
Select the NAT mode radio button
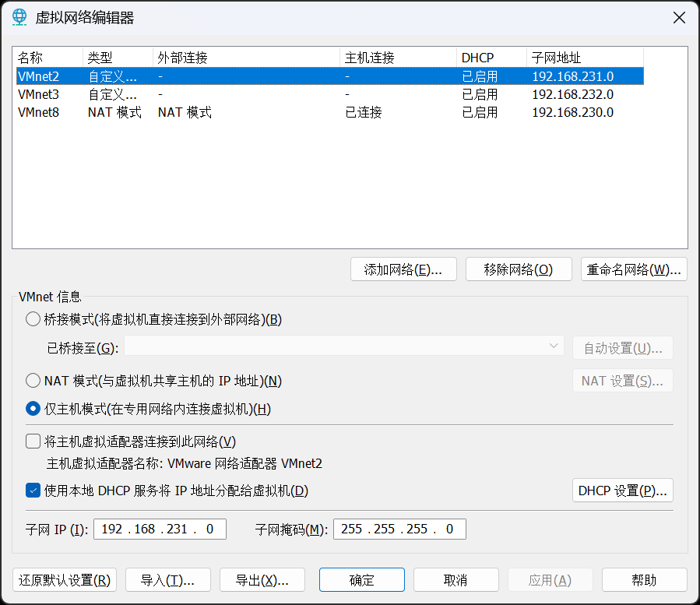pos(33,381)
